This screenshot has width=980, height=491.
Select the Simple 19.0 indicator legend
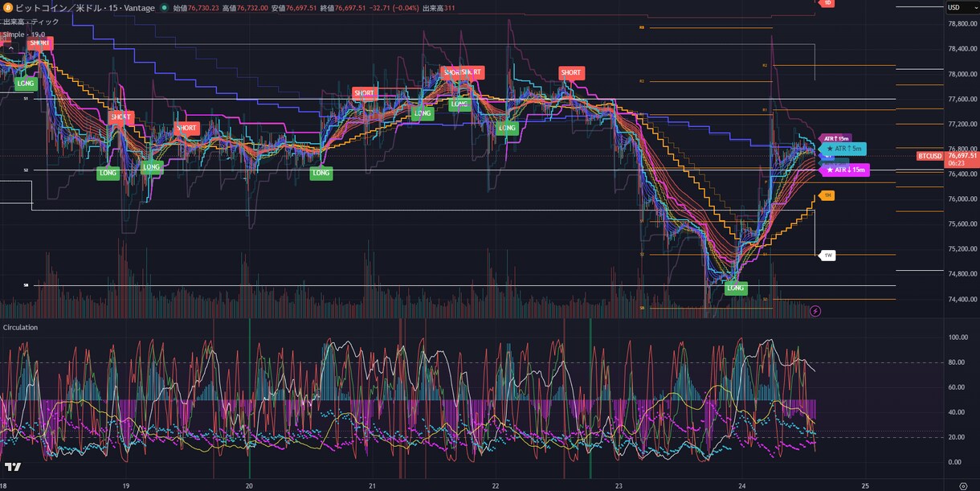point(24,35)
